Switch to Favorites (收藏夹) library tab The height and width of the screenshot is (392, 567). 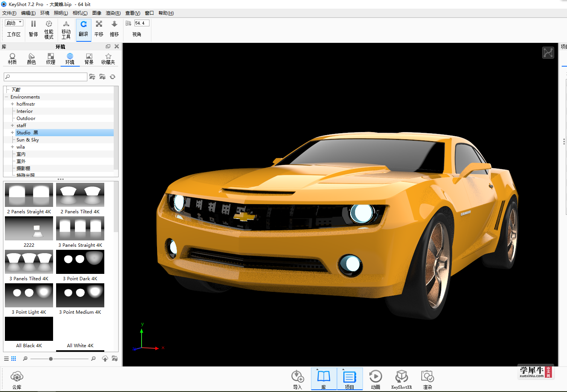[x=108, y=59]
